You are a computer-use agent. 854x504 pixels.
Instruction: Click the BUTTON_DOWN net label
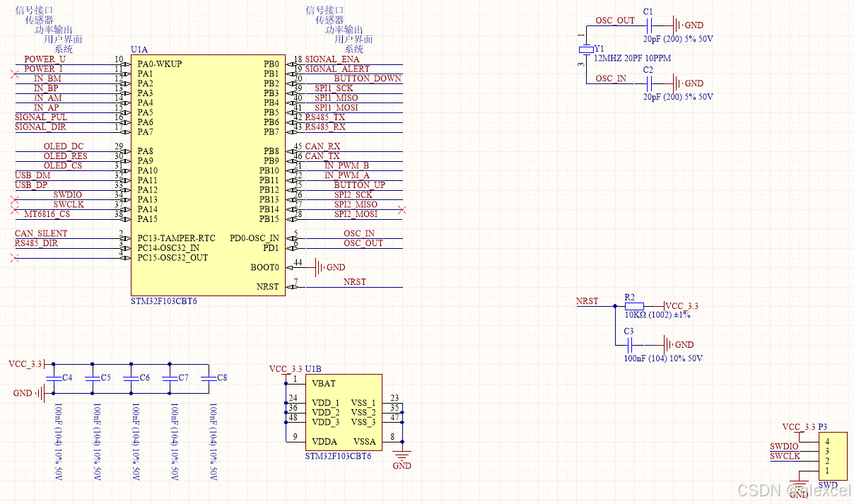pos(368,78)
